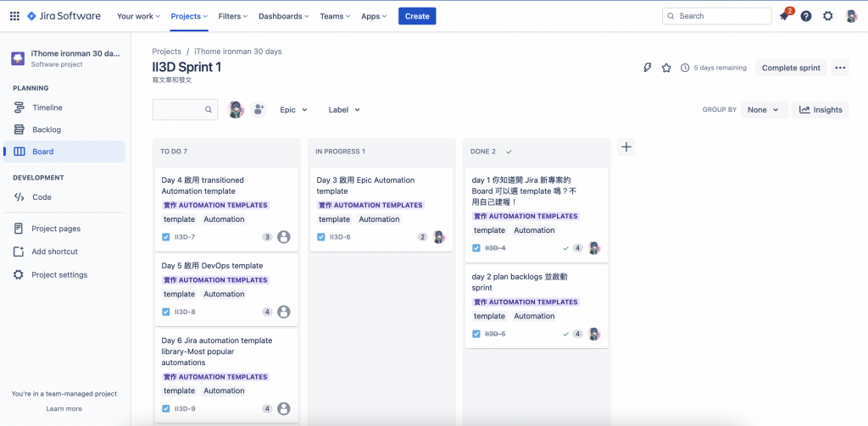This screenshot has width=868, height=426.
Task: Click the epic tag on II3D-5 card
Action: pos(526,302)
